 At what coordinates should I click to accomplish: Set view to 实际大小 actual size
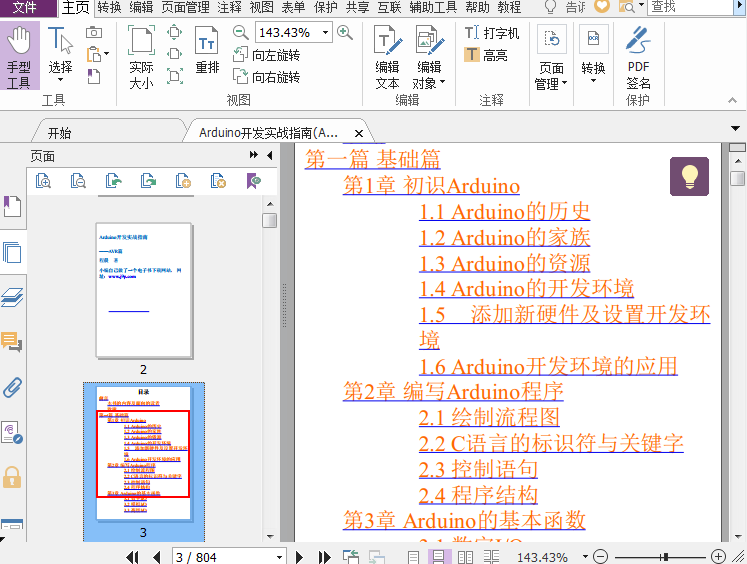[141, 57]
